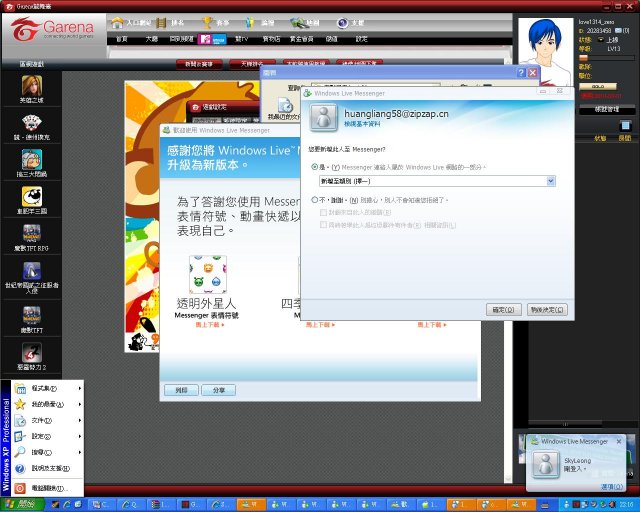Open the 選項(O) options link in Messenger toast

(x=612, y=487)
